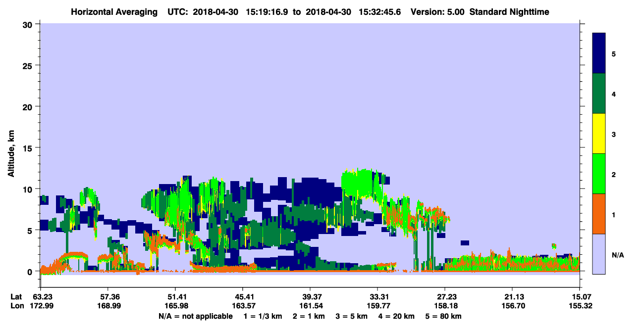This screenshot has width=644, height=330.
Task: Click the 'Lon' axis row label
Action: point(17,306)
